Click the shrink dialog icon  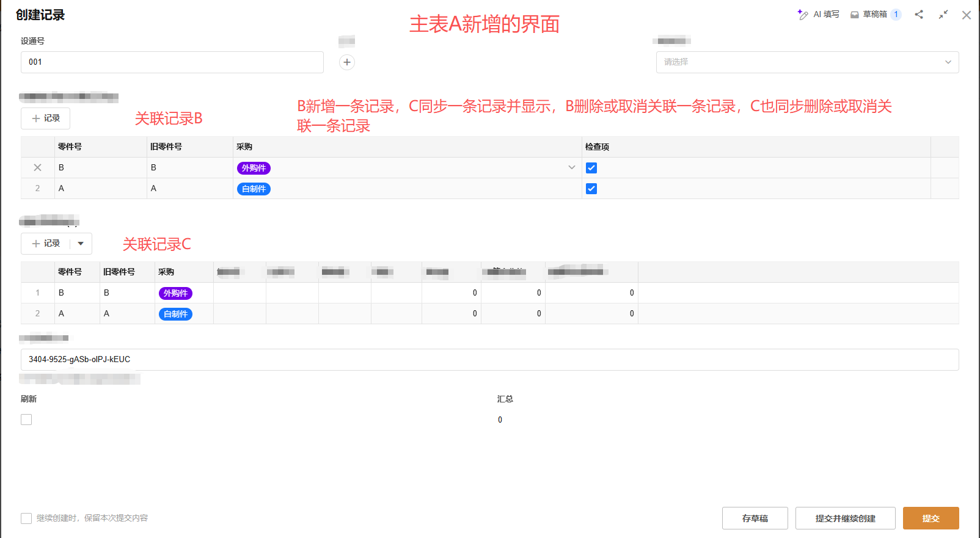(943, 15)
